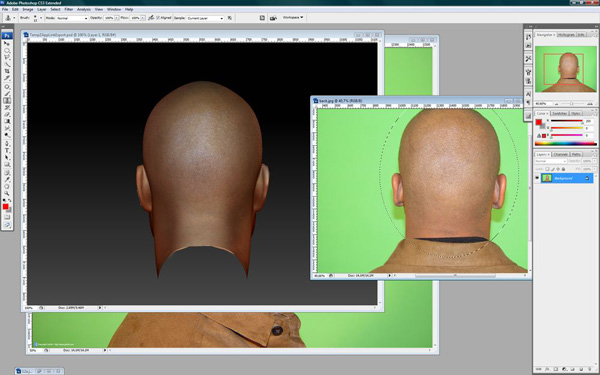The width and height of the screenshot is (600, 375).
Task: Click the layer Opacity field in Layers panel
Action: (x=586, y=161)
